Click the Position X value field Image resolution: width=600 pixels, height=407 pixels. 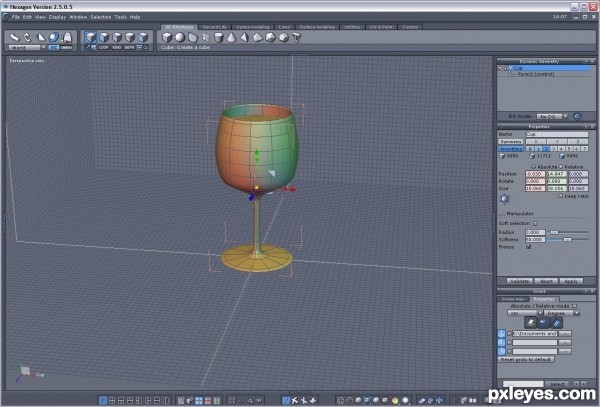pyautogui.click(x=535, y=174)
